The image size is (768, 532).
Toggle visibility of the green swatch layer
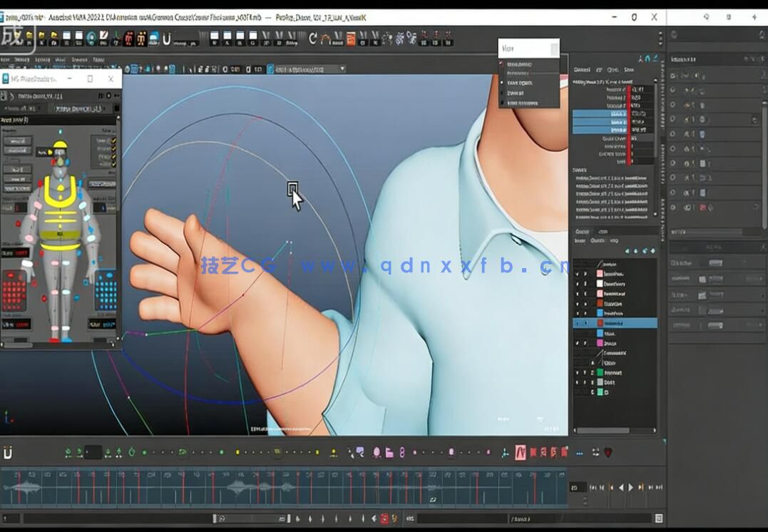pos(577,372)
